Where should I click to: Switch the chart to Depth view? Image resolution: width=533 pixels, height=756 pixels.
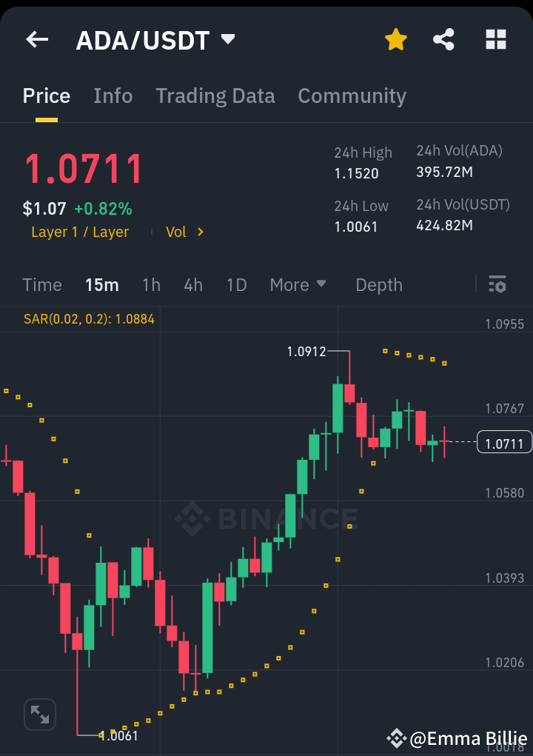(x=378, y=284)
